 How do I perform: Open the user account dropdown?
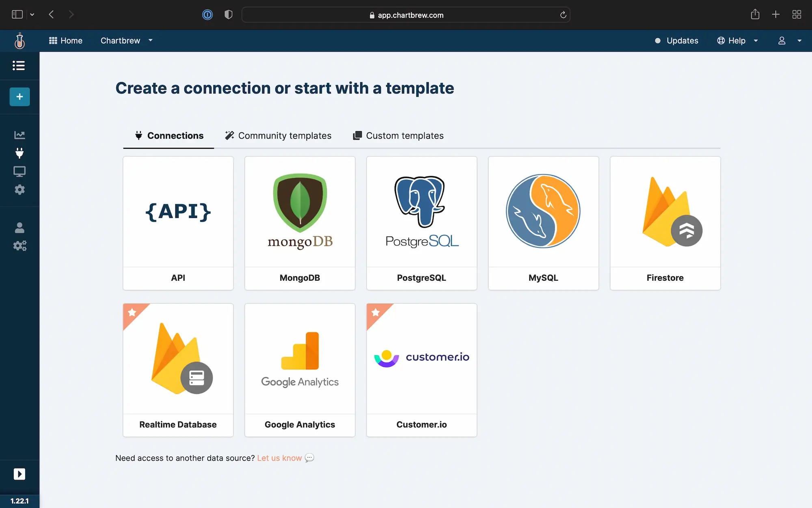click(x=789, y=41)
